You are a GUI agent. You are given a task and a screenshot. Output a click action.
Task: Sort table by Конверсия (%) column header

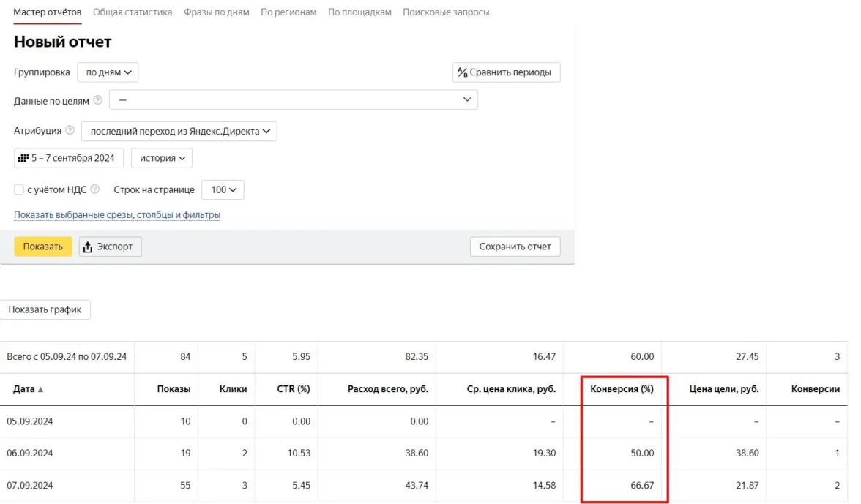coord(622,389)
